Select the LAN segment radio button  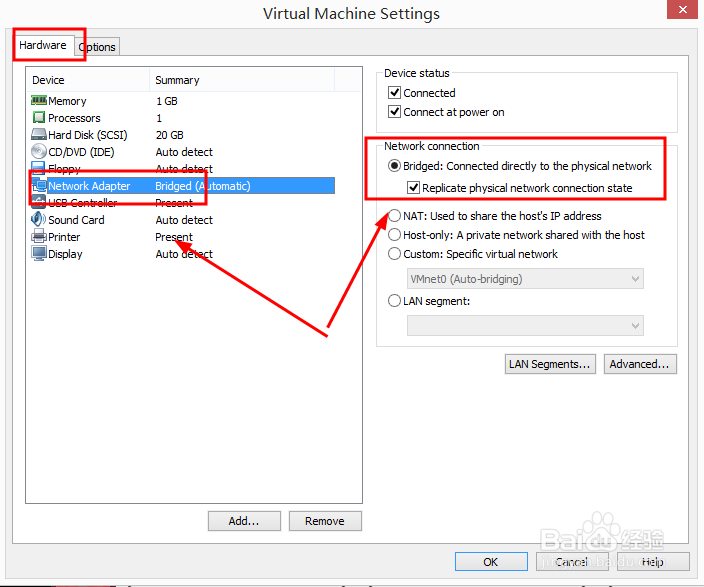394,300
